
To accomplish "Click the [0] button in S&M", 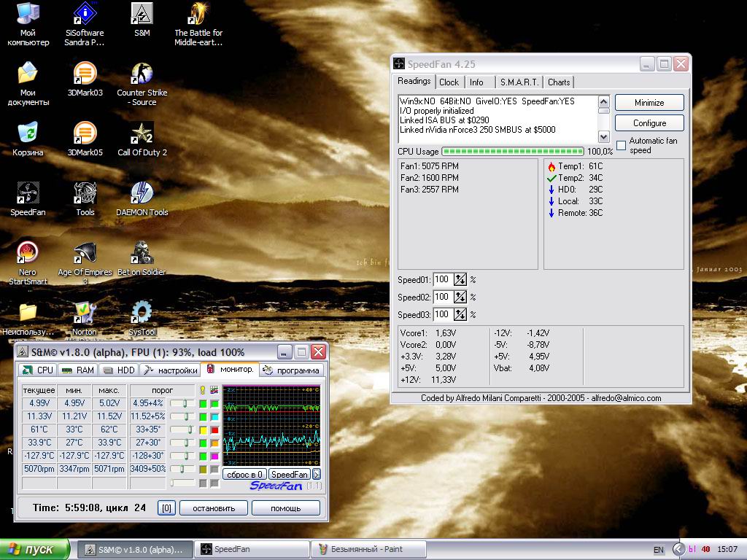I will (166, 508).
